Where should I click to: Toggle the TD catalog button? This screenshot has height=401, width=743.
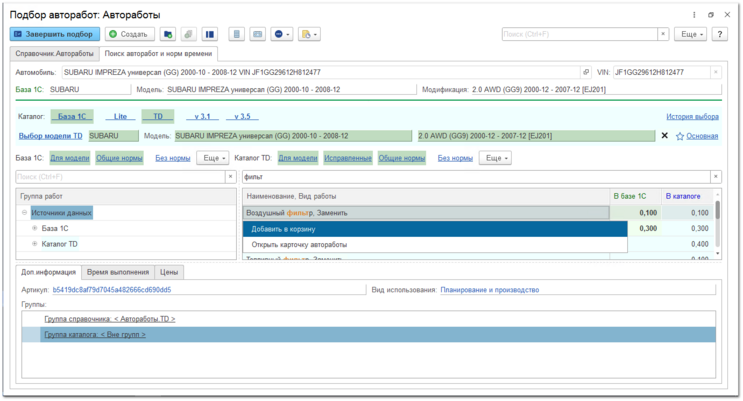pyautogui.click(x=158, y=116)
